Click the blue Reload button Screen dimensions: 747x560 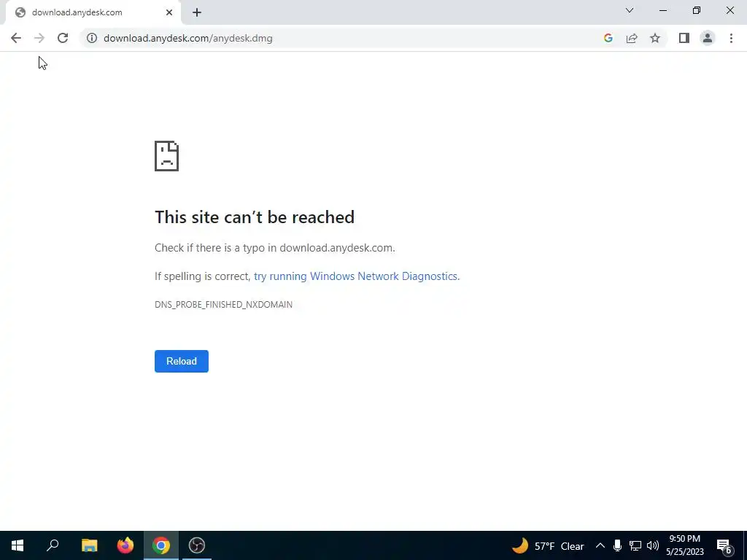pyautogui.click(x=182, y=361)
